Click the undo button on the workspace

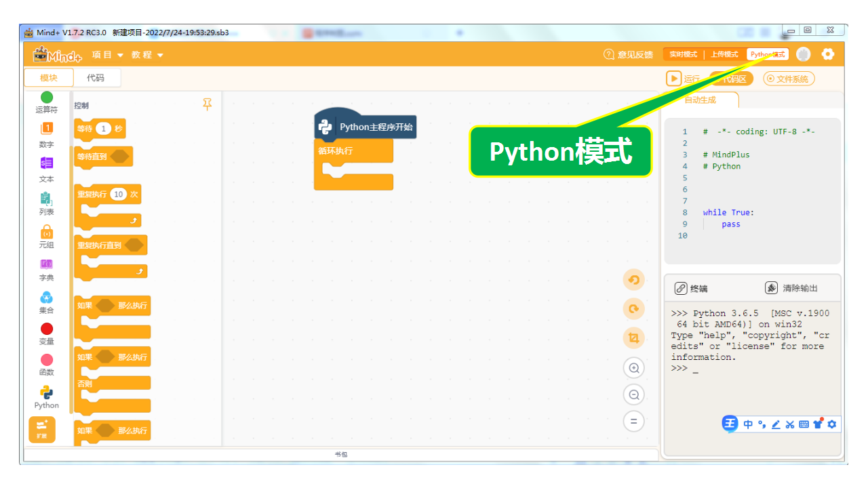(x=633, y=280)
